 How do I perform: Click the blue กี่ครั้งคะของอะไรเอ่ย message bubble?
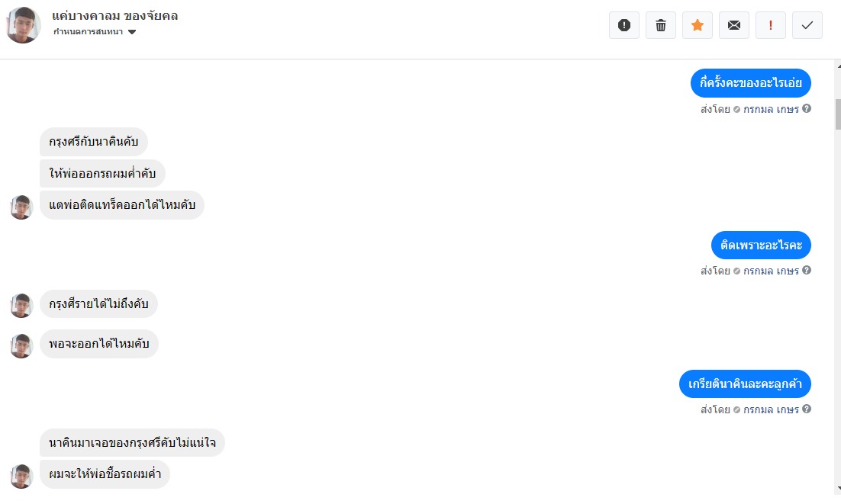click(750, 83)
